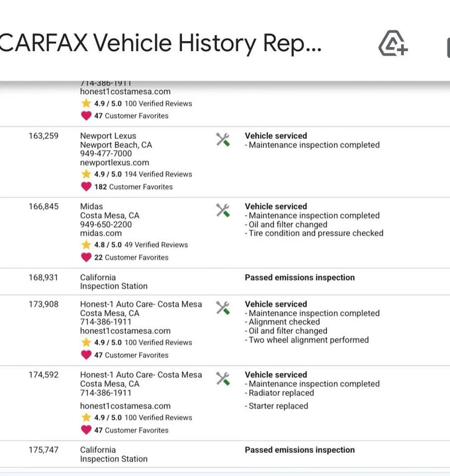Click Alignment checked entry
Viewport: 450px width, 476px height.
point(283,322)
